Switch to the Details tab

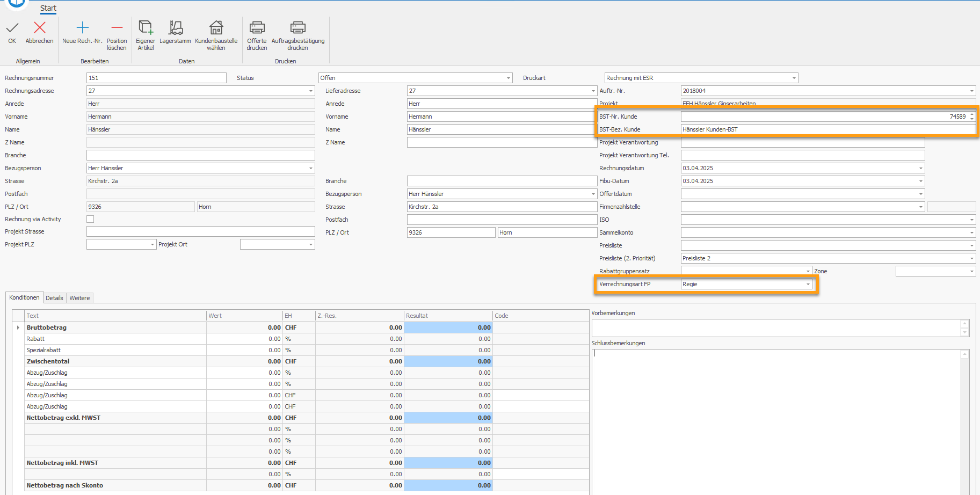[x=54, y=298]
